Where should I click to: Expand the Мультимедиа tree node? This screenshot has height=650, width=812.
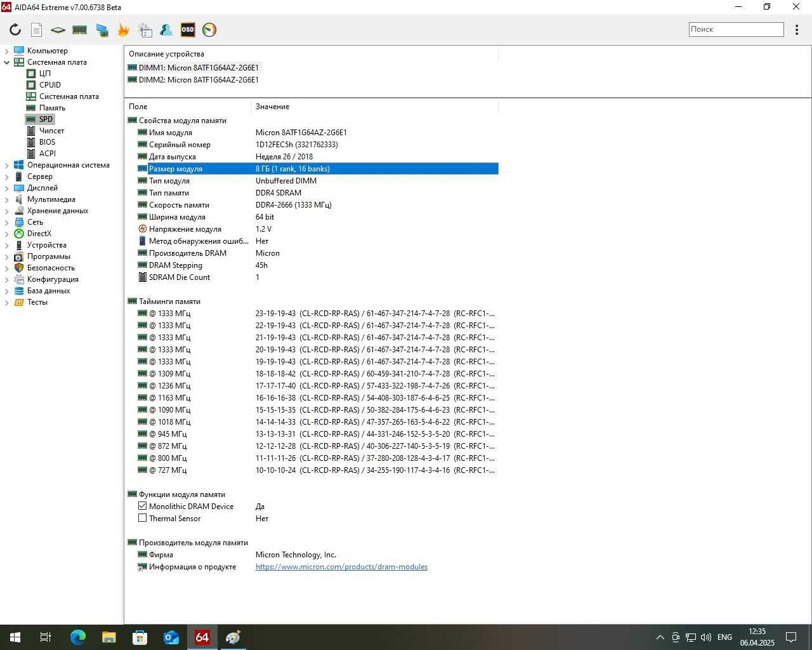tap(7, 199)
